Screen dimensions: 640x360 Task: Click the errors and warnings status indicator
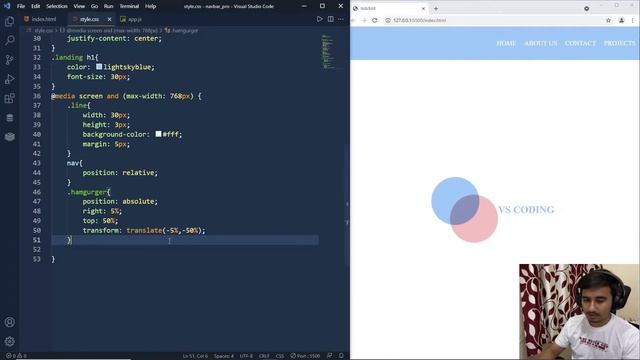point(16,356)
